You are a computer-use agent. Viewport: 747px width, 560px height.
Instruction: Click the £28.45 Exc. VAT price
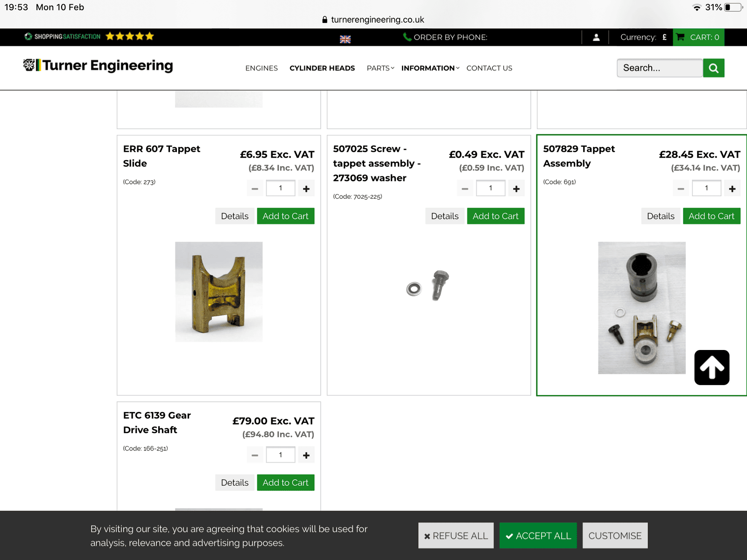(x=699, y=154)
